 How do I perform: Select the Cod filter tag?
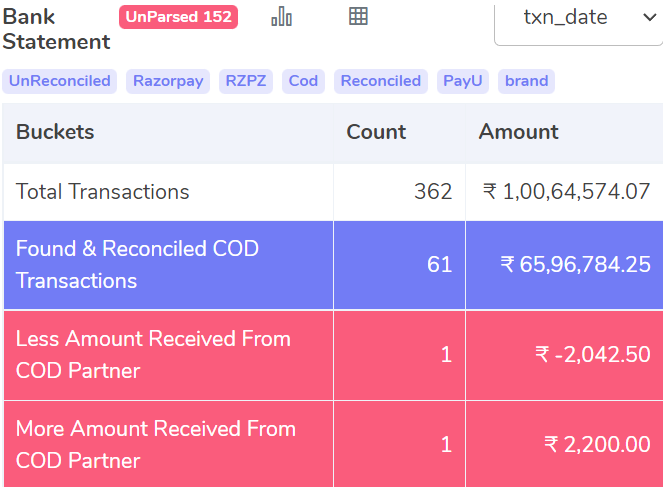pyautogui.click(x=303, y=81)
